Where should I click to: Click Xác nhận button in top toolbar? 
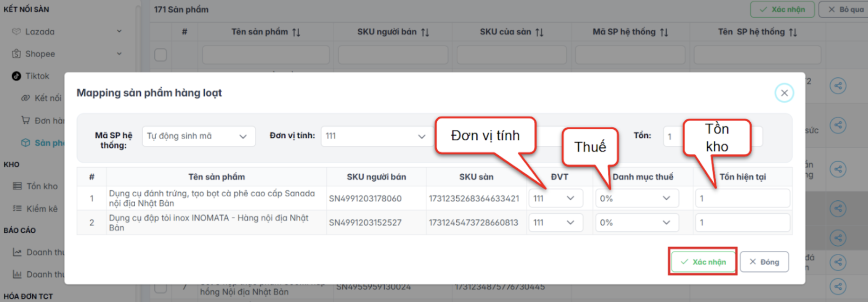click(782, 9)
